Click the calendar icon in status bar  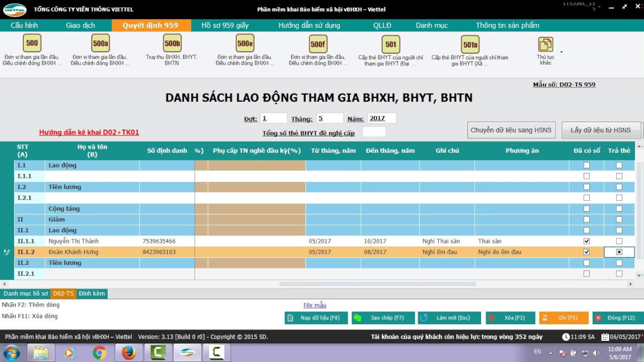coord(606,337)
